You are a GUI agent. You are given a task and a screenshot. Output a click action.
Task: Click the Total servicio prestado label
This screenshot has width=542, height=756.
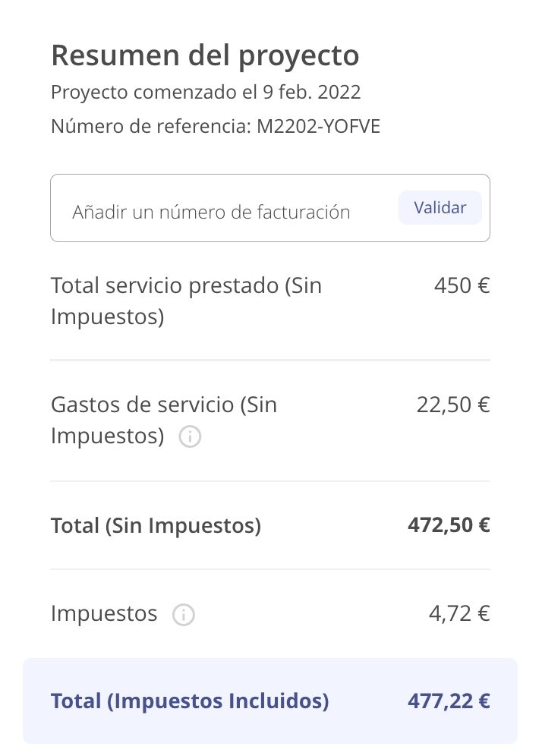click(186, 301)
